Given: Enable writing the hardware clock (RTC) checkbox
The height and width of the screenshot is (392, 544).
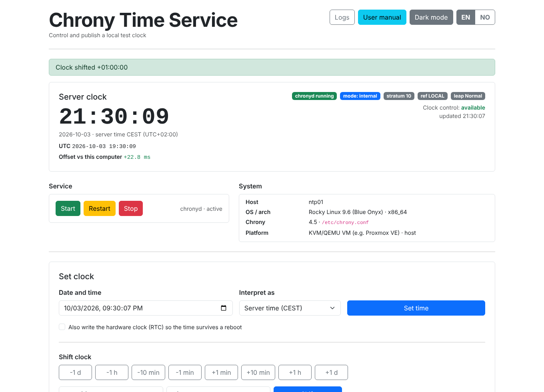Looking at the screenshot, I should 62,327.
